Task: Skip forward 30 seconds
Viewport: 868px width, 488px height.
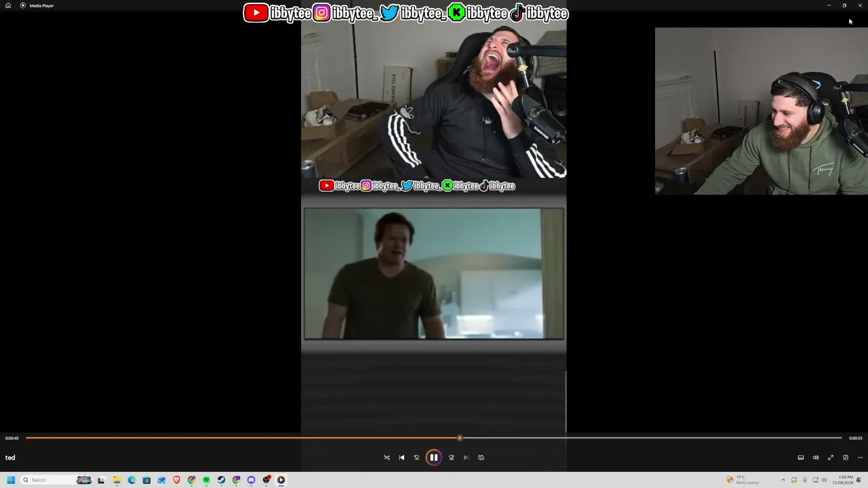Action: tap(451, 457)
